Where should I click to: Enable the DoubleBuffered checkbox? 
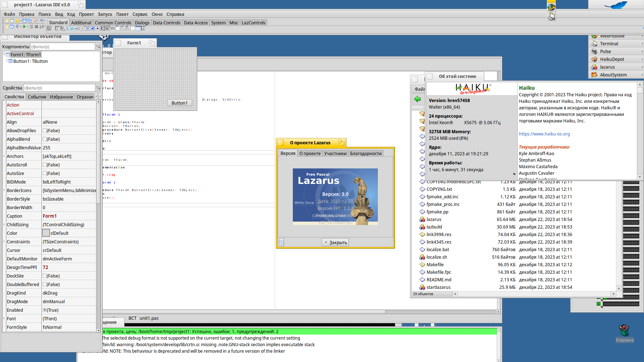pyautogui.click(x=45, y=284)
